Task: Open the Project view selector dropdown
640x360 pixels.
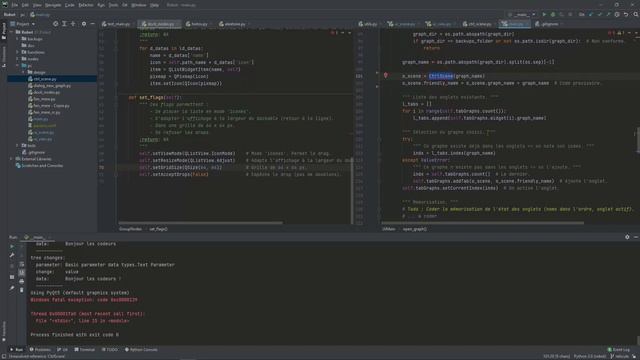Action: [23, 24]
